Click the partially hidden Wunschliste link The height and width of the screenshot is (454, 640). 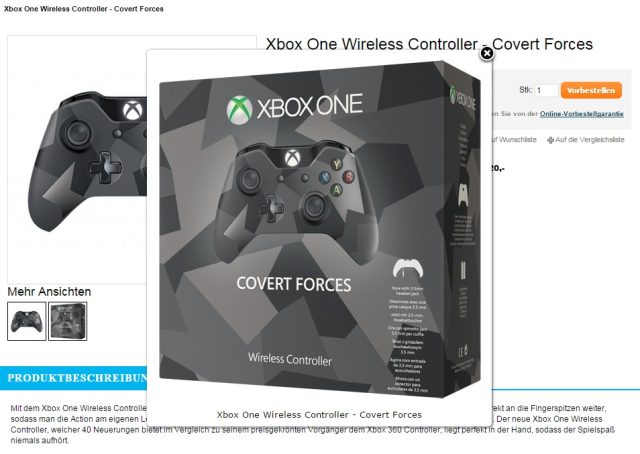click(514, 140)
